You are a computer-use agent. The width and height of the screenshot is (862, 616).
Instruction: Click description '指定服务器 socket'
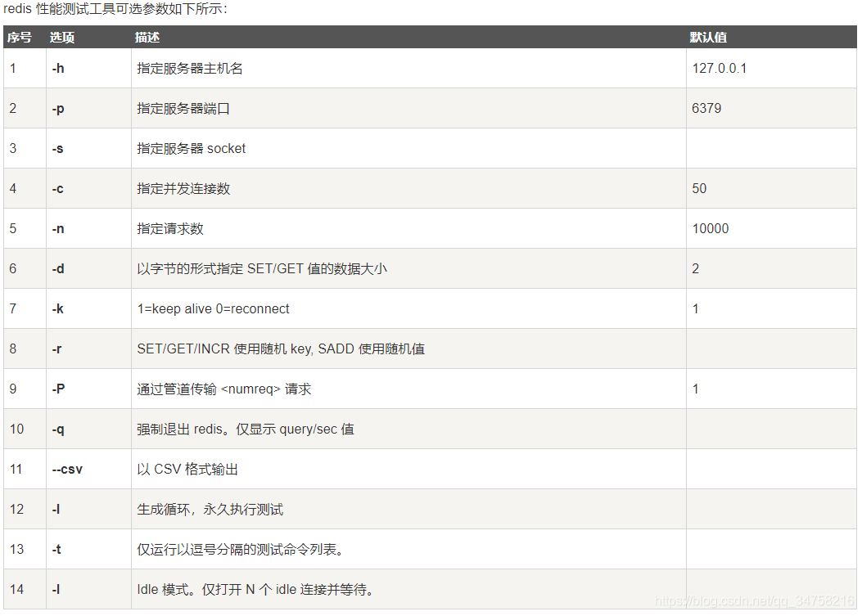pyautogui.click(x=191, y=148)
